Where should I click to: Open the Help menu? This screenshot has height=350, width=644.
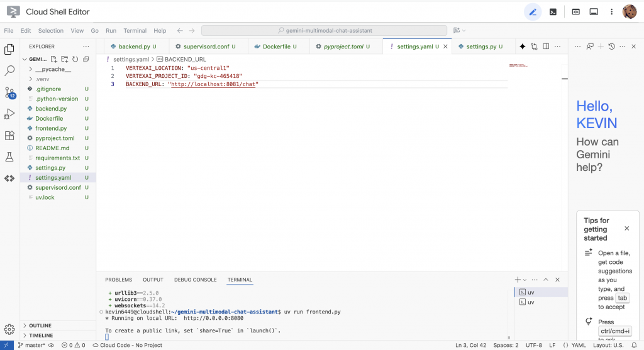coord(160,31)
